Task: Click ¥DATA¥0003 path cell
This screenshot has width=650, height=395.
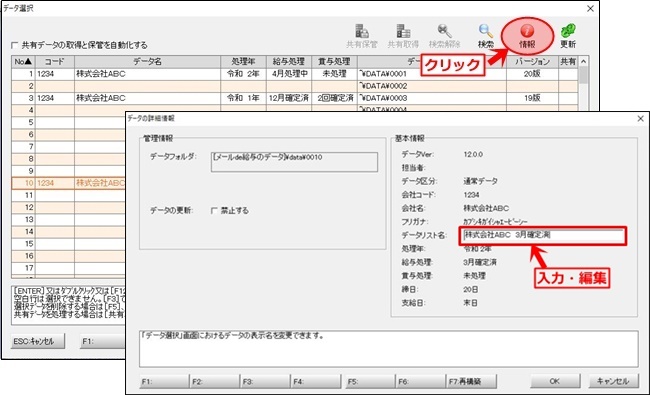Action: (432, 98)
